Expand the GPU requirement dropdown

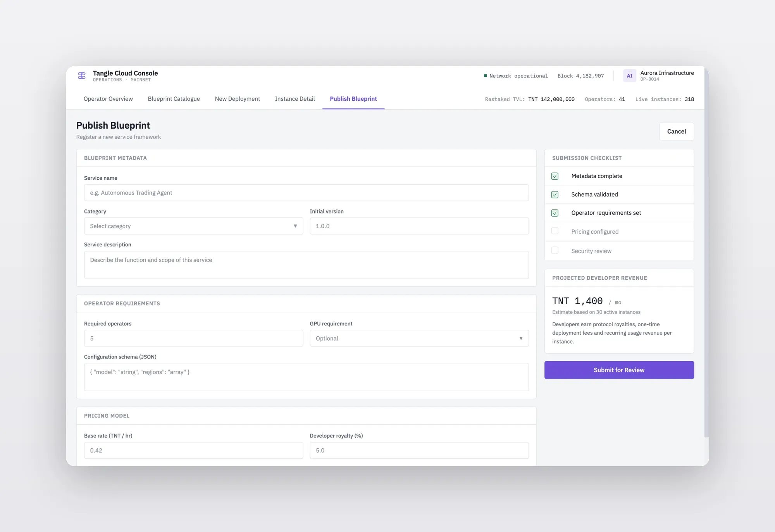click(419, 338)
